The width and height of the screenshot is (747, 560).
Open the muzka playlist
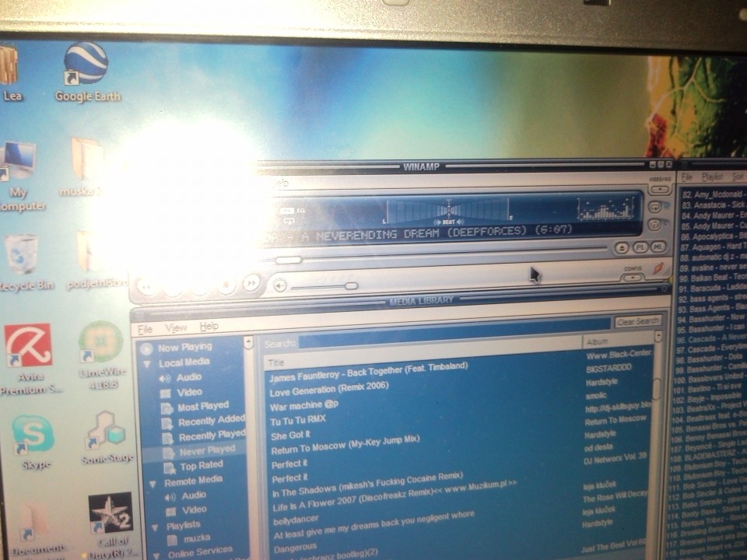[197, 538]
